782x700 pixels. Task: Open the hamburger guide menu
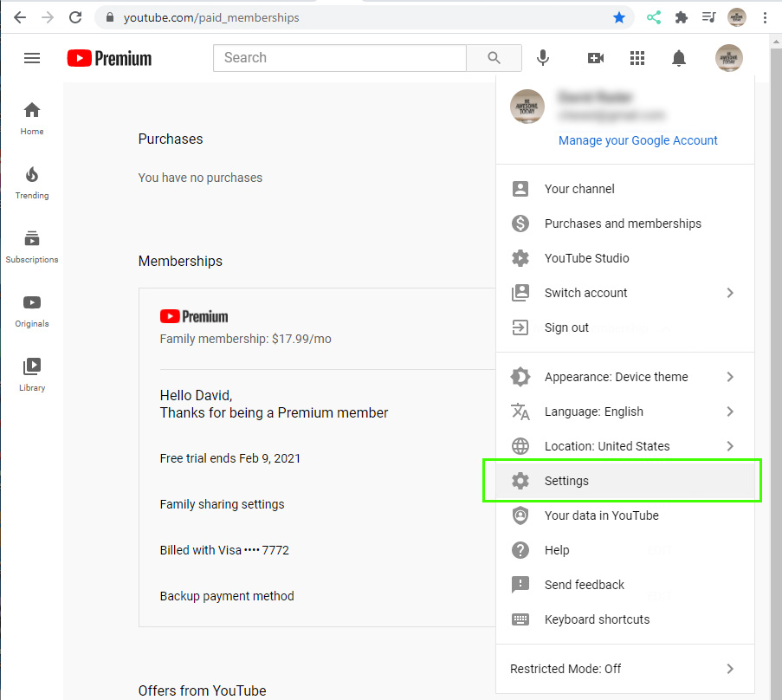click(x=32, y=58)
